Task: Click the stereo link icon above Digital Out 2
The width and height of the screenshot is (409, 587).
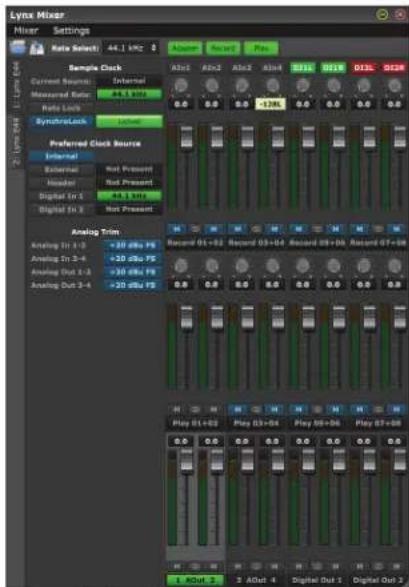Action: 378,566
